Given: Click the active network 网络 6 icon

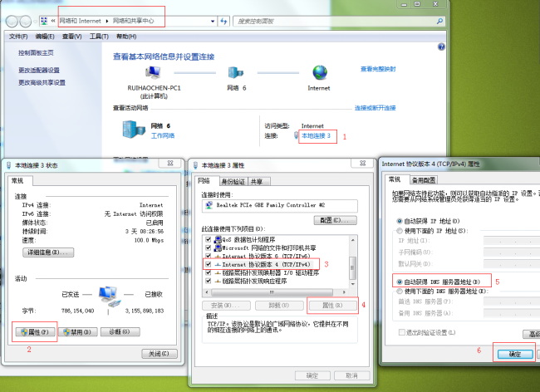Looking at the screenshot, I should pyautogui.click(x=131, y=130).
